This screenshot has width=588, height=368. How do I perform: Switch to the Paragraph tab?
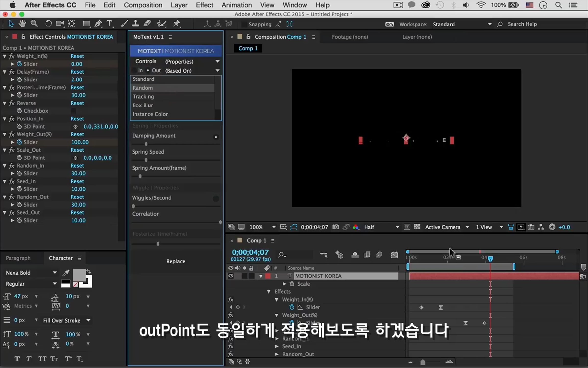click(x=18, y=258)
